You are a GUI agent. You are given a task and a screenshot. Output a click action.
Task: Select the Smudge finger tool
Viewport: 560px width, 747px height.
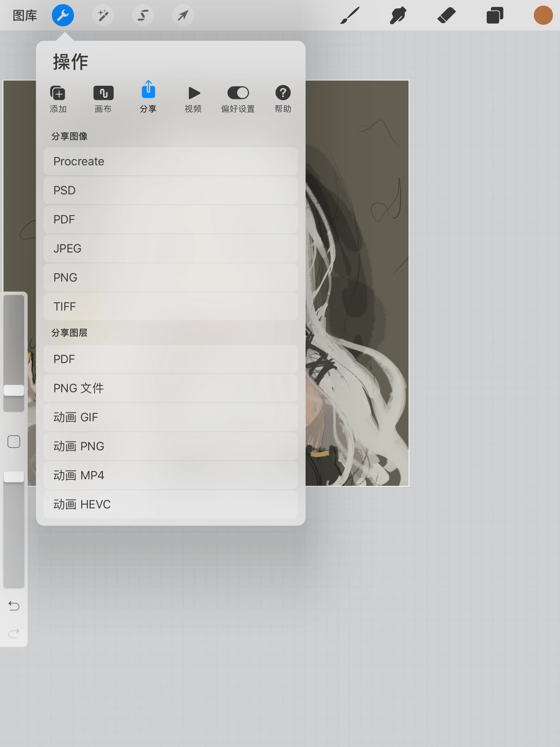click(398, 15)
